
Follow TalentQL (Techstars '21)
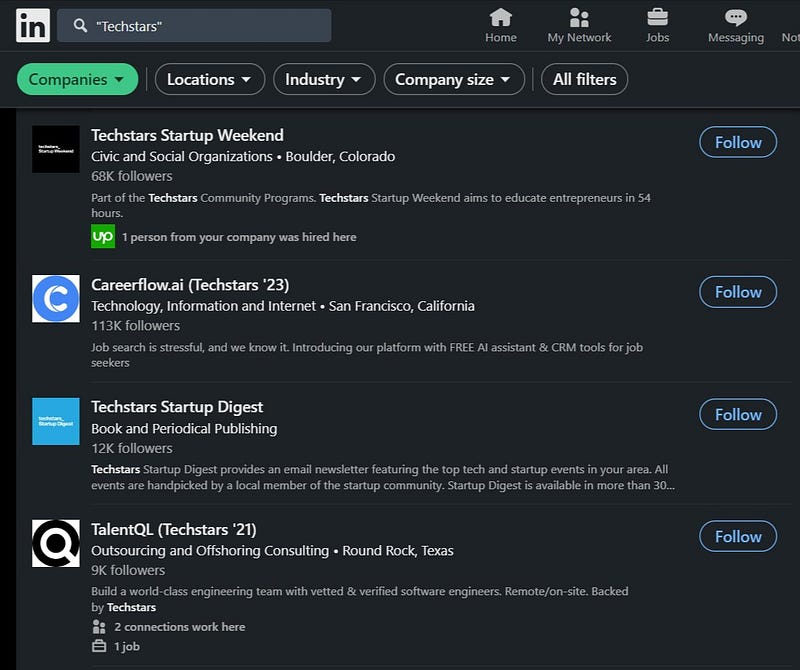tap(738, 536)
